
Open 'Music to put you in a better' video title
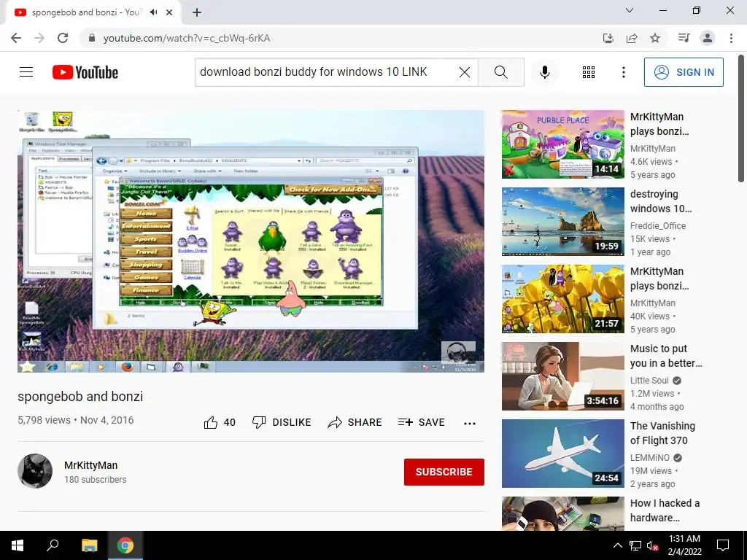click(x=666, y=356)
